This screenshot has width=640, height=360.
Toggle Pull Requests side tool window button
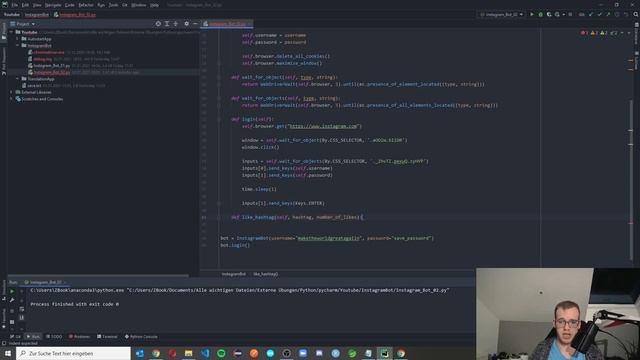4,61
